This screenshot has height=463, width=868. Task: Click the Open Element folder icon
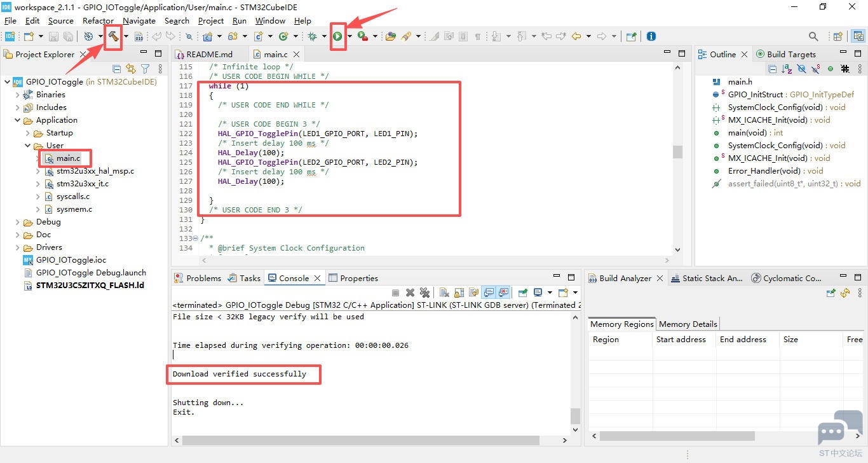pos(391,36)
